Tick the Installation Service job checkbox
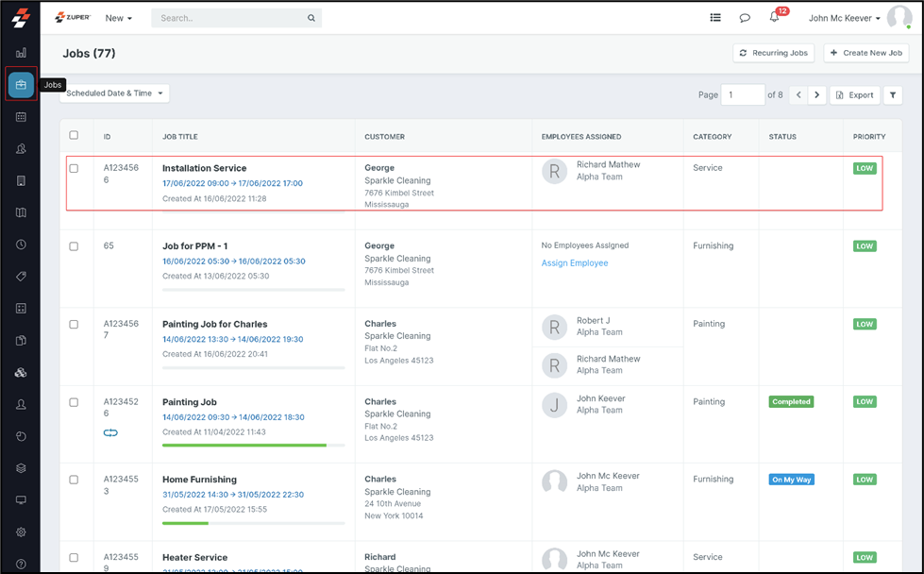 pyautogui.click(x=74, y=169)
